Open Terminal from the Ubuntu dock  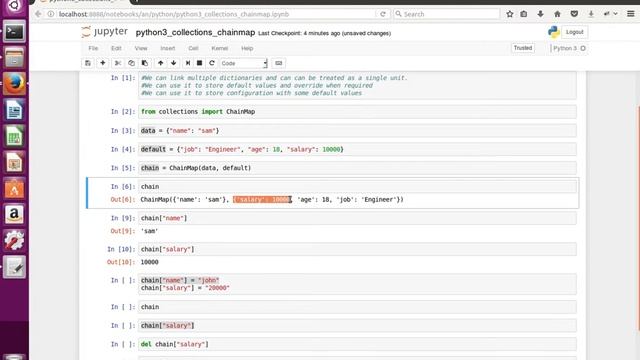14,31
